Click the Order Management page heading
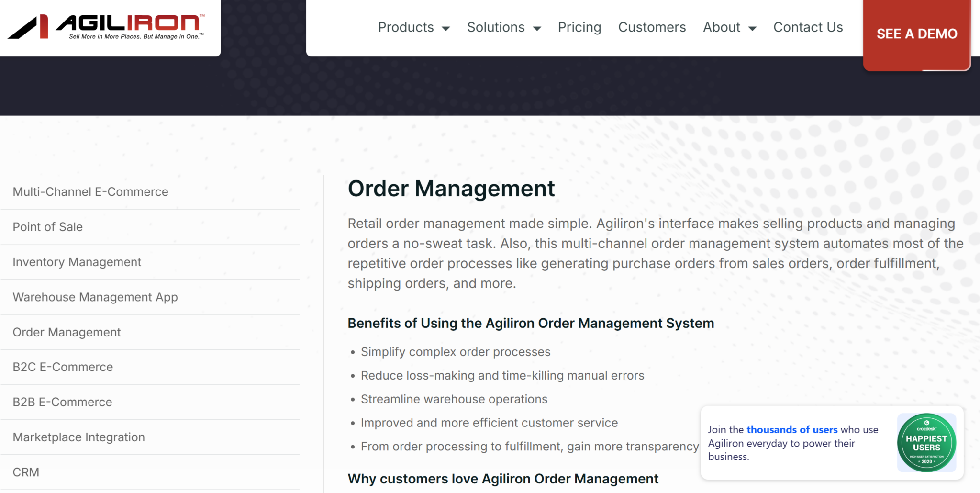 tap(451, 188)
